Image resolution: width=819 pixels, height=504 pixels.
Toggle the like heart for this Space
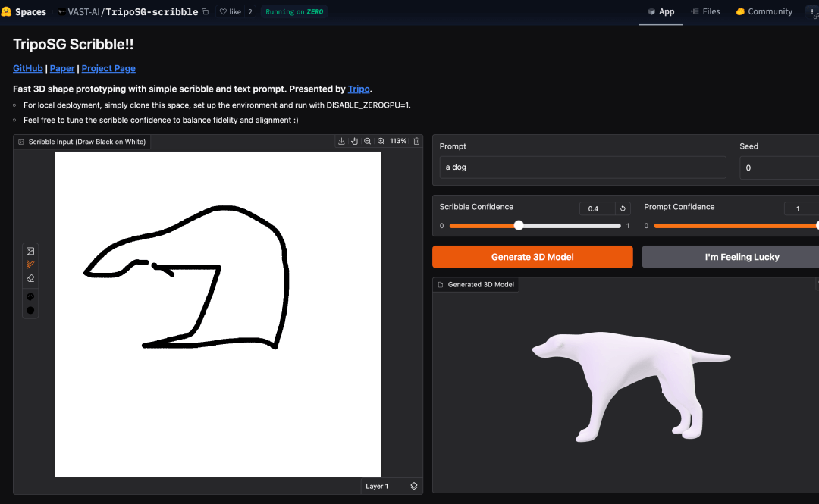pyautogui.click(x=224, y=11)
